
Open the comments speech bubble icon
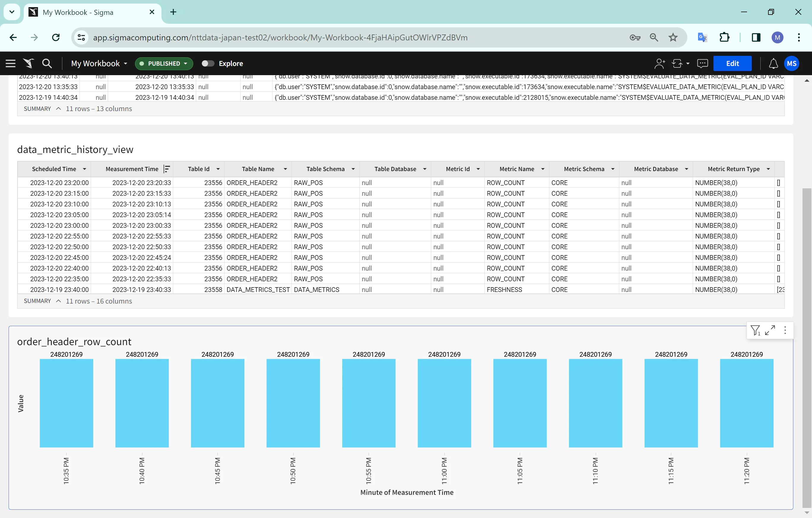(702, 64)
